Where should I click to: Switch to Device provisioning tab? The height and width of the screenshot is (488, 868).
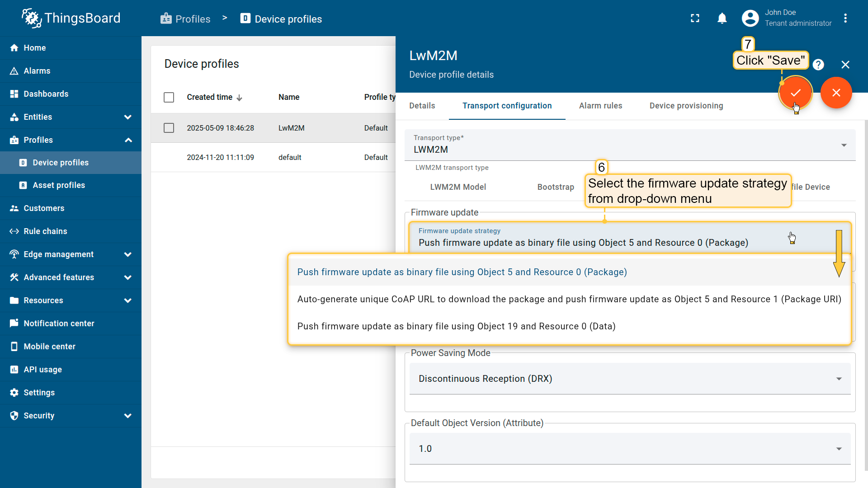pos(686,106)
